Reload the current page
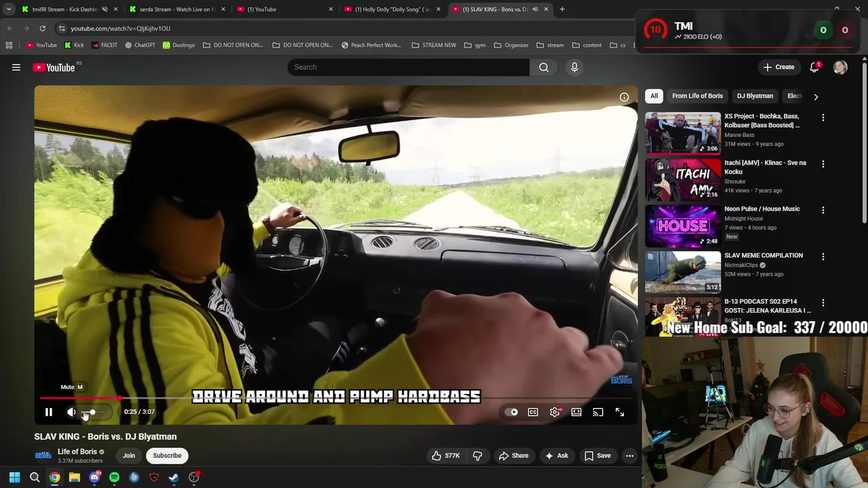The image size is (868, 488). click(42, 28)
